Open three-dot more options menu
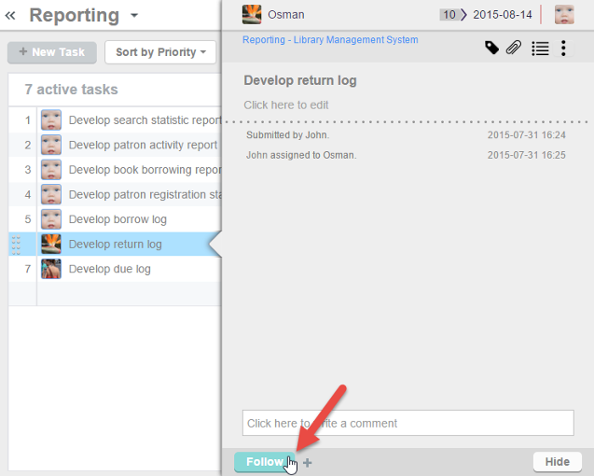Image resolution: width=594 pixels, height=476 pixels. (563, 48)
